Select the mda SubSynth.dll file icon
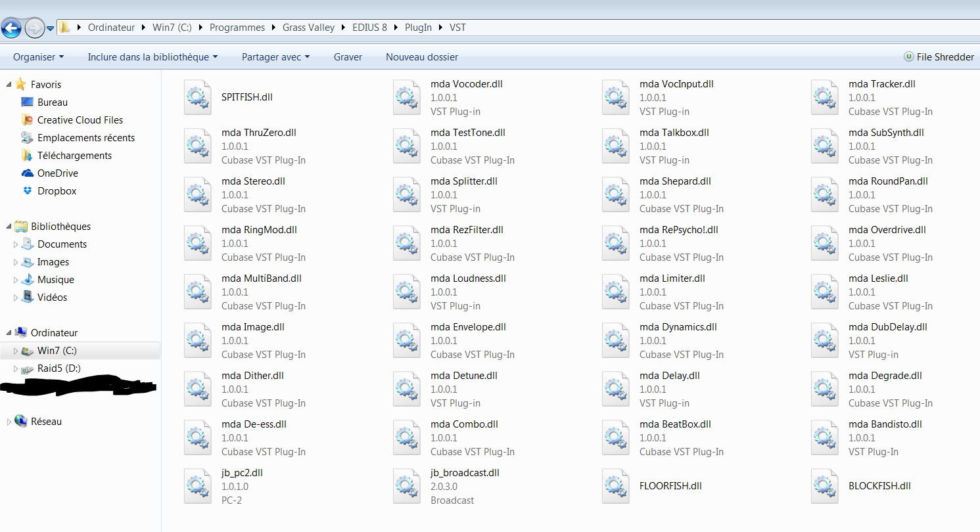This screenshot has height=532, width=980. [824, 146]
